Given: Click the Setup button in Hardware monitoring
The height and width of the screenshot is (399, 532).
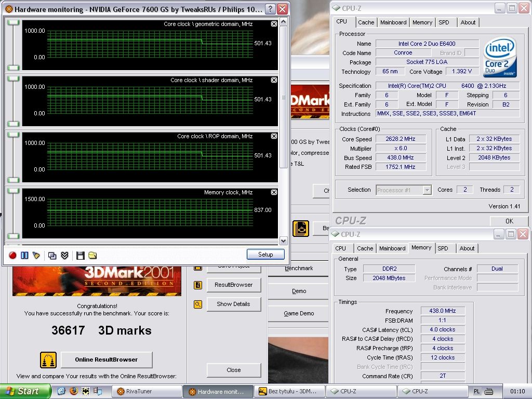Looking at the screenshot, I should 265,255.
